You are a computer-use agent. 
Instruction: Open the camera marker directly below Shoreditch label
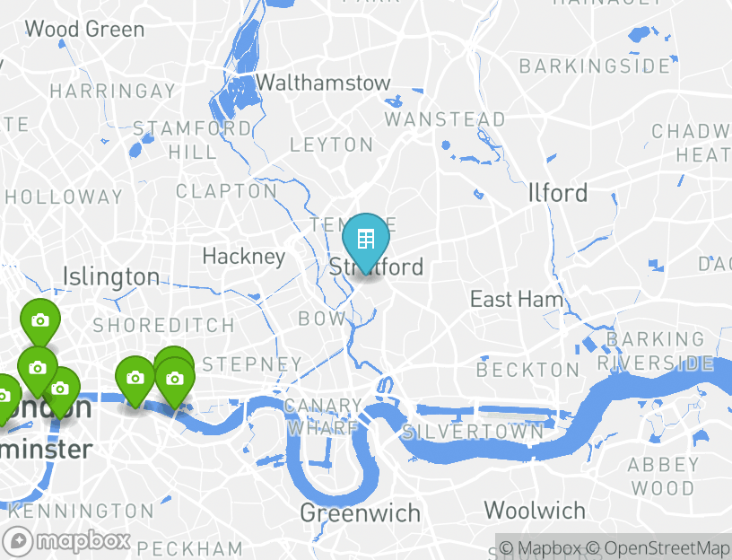[x=135, y=380]
